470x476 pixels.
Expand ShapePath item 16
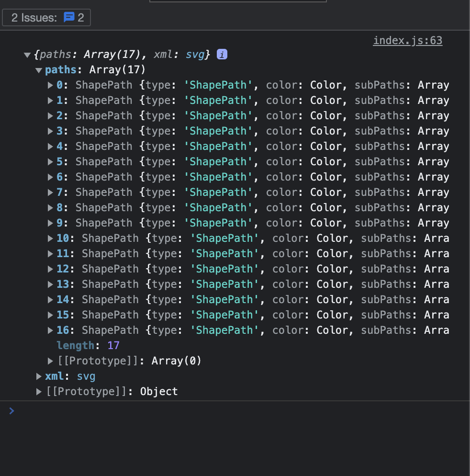[50, 330]
